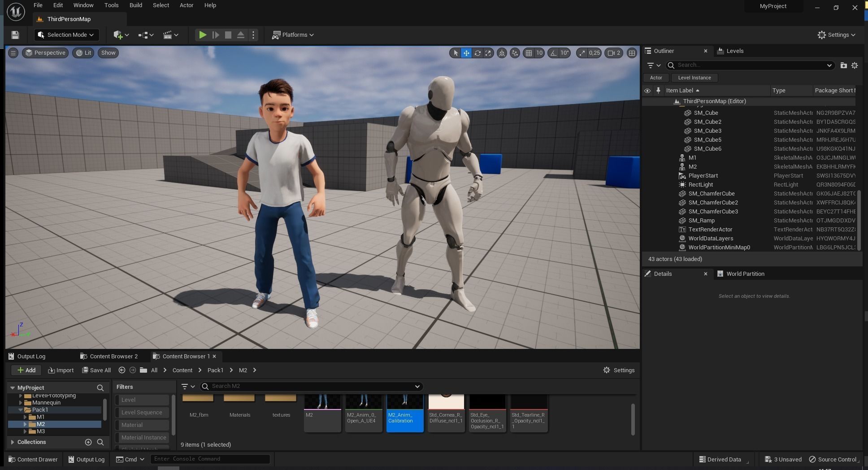
Task: Expand the M3 folder arrow
Action: tap(25, 431)
